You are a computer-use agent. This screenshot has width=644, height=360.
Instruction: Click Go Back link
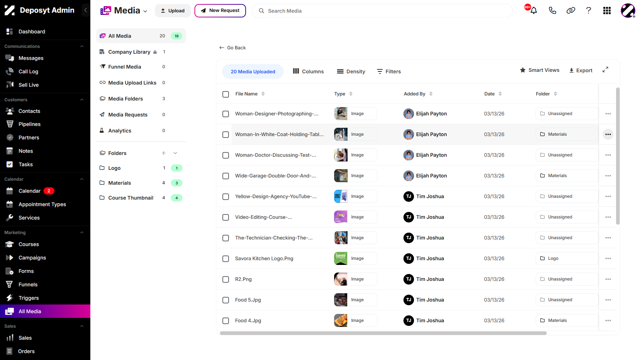click(233, 48)
